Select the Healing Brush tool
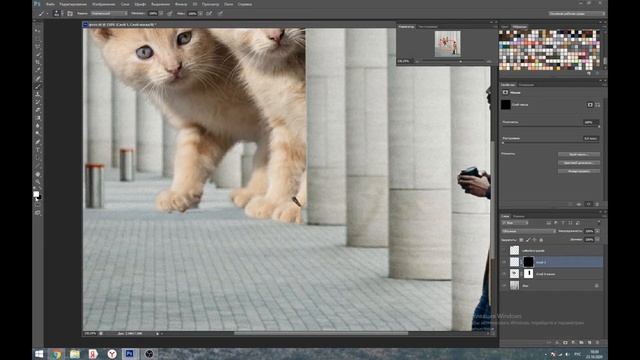 coord(38,78)
